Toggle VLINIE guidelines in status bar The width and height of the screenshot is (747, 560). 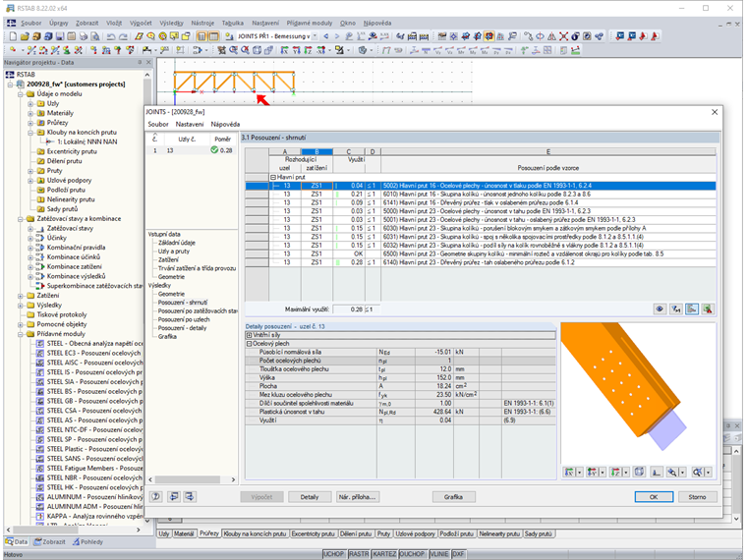coord(439,554)
